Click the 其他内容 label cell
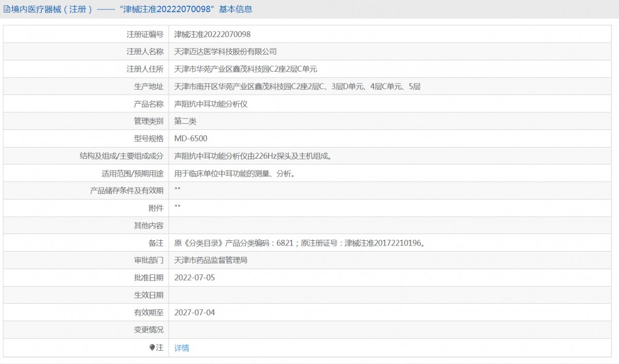The height and width of the screenshot is (364, 619). coord(86,225)
